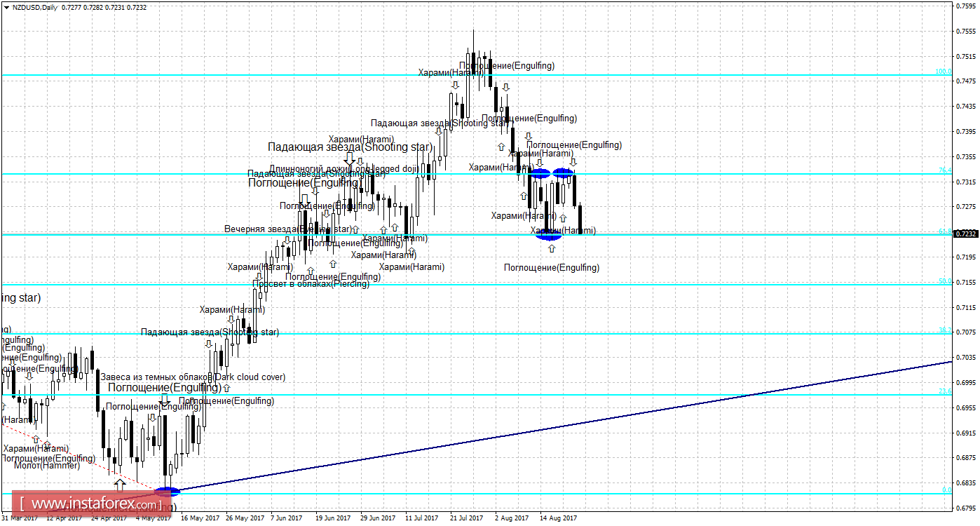The width and height of the screenshot is (980, 526).
Task: Click the 0.7595 price axis label
Action: 965,6
